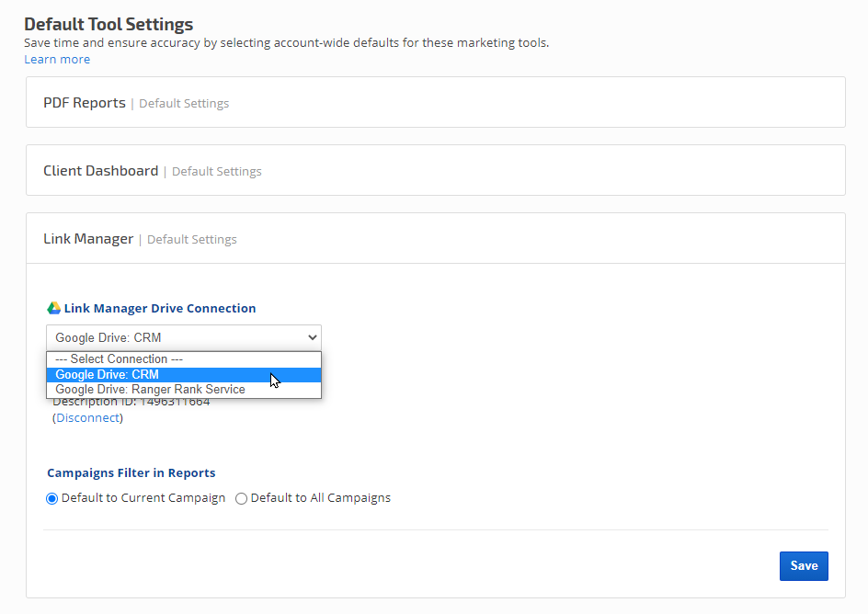Expand the PDF Reports panel
The height and width of the screenshot is (614, 868).
tap(85, 103)
